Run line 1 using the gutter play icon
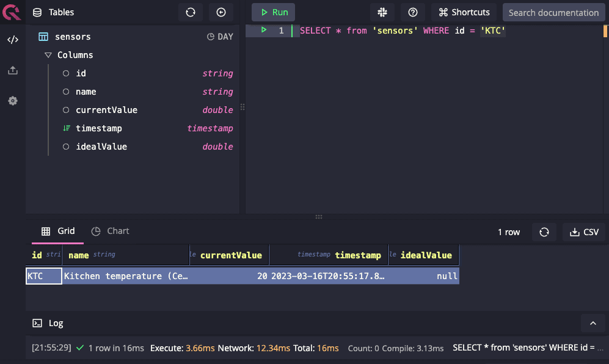This screenshot has height=364, width=609. [x=264, y=30]
